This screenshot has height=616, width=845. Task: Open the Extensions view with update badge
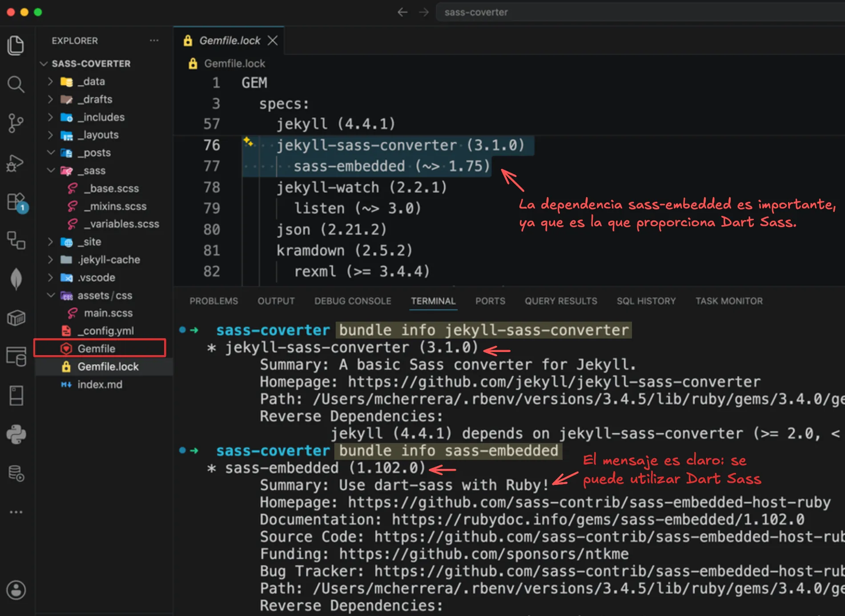pyautogui.click(x=17, y=203)
